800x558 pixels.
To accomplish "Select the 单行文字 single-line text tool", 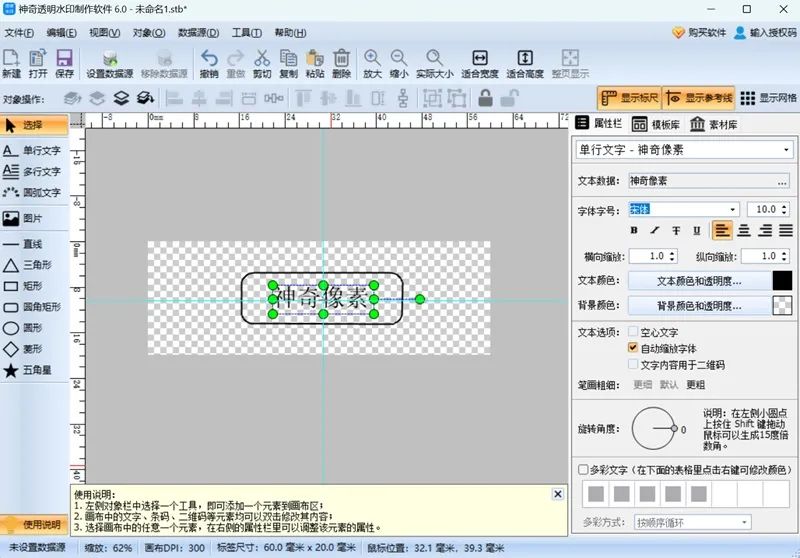I will (x=32, y=150).
